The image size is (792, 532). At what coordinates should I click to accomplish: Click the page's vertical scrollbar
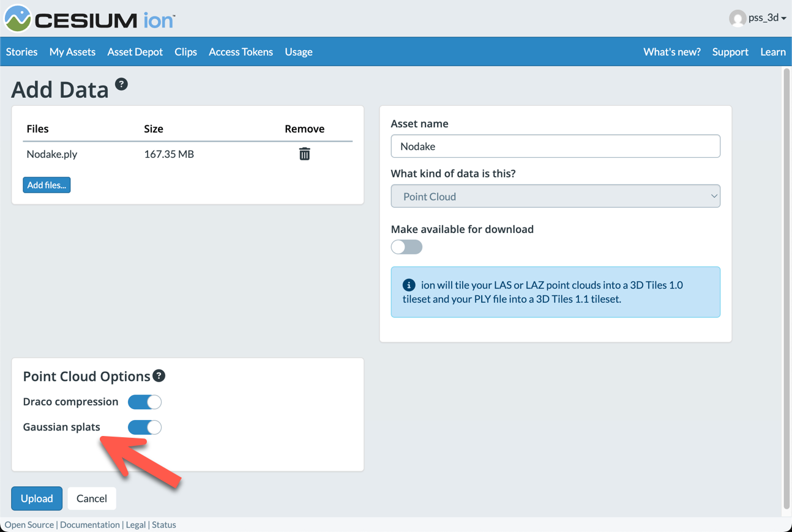point(786,287)
